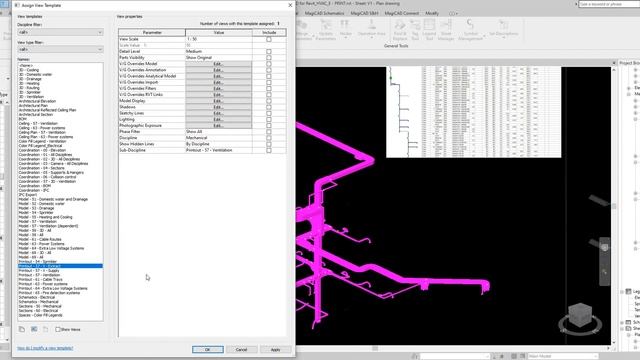640x360 pixels.
Task: Click Edit for V/G Overrides Annotation
Action: (x=218, y=70)
